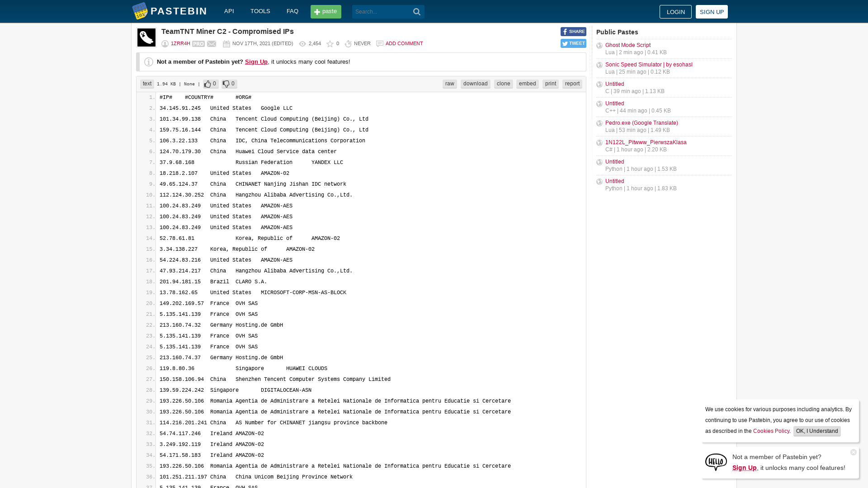Click the star rating icon

coord(330,44)
